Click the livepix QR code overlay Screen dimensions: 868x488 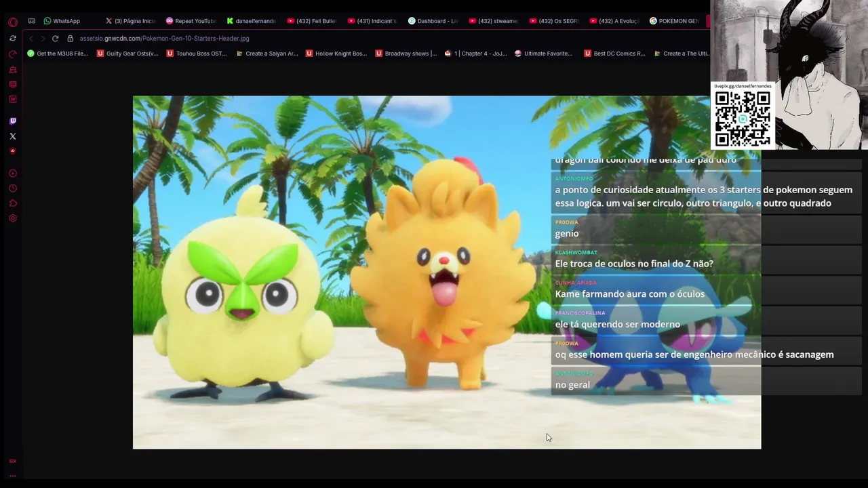coord(743,119)
